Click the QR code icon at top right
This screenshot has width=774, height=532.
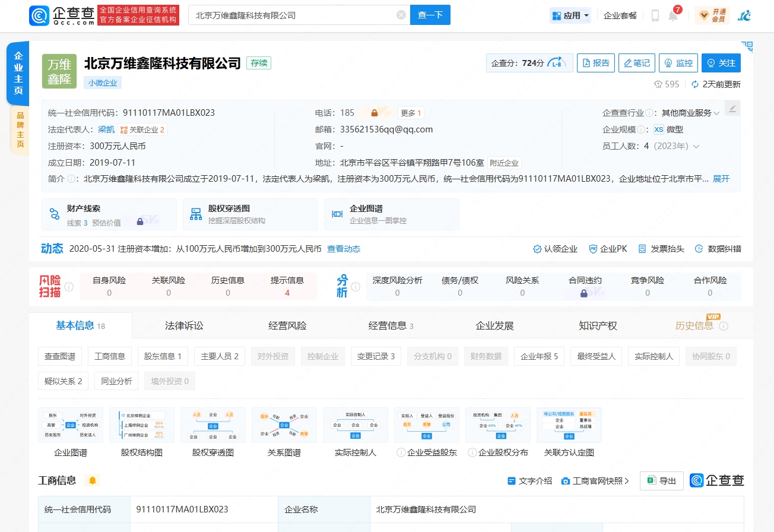(x=747, y=46)
